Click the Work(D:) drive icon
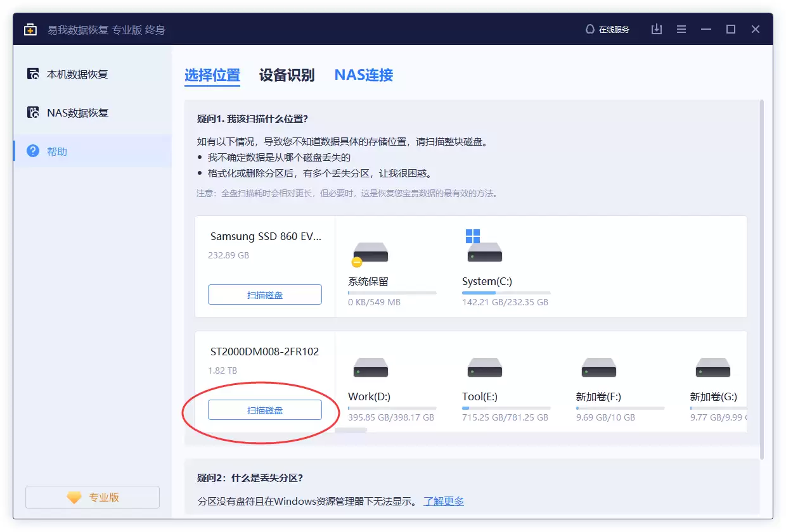Image resolution: width=786 pixels, height=532 pixels. point(370,367)
